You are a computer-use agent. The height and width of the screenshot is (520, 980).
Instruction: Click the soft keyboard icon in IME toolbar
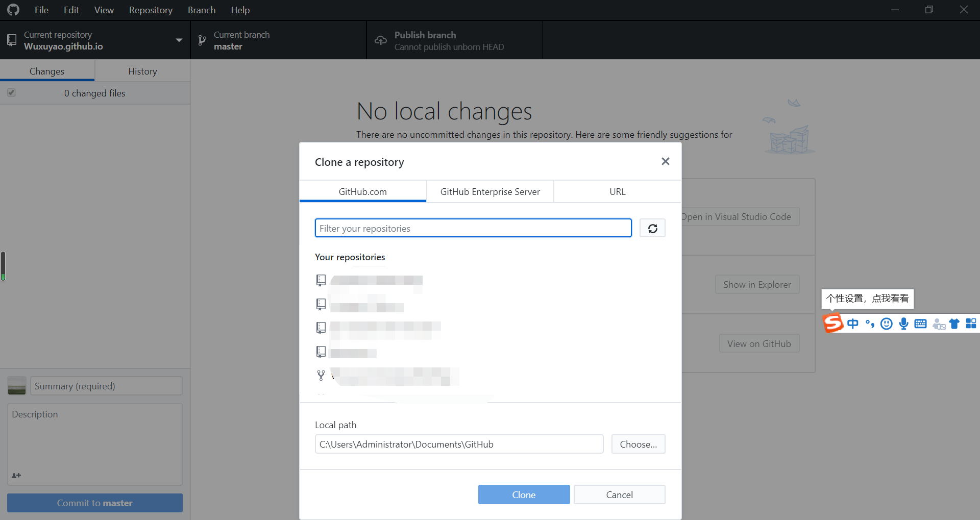(x=920, y=324)
